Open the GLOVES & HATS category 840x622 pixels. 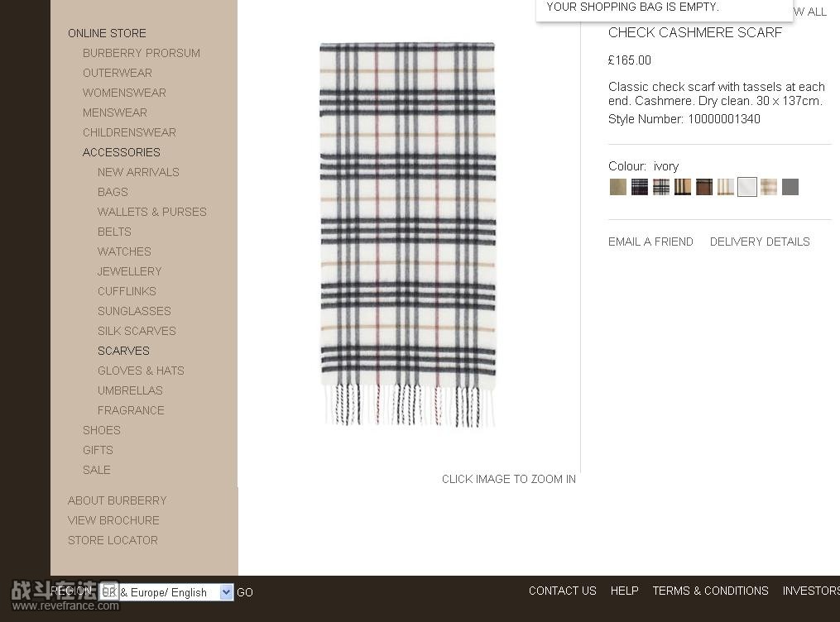141,371
